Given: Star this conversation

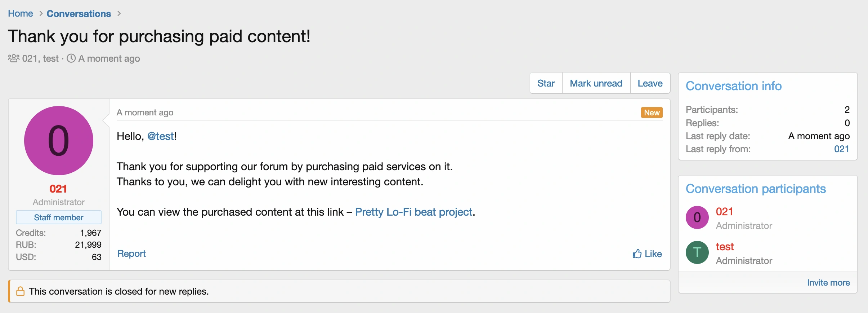Looking at the screenshot, I should (x=546, y=83).
